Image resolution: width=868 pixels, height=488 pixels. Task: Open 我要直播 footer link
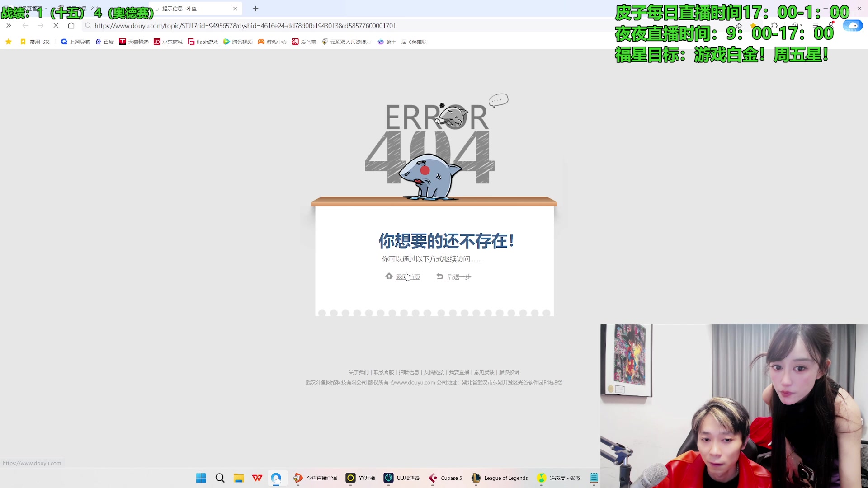pyautogui.click(x=459, y=372)
